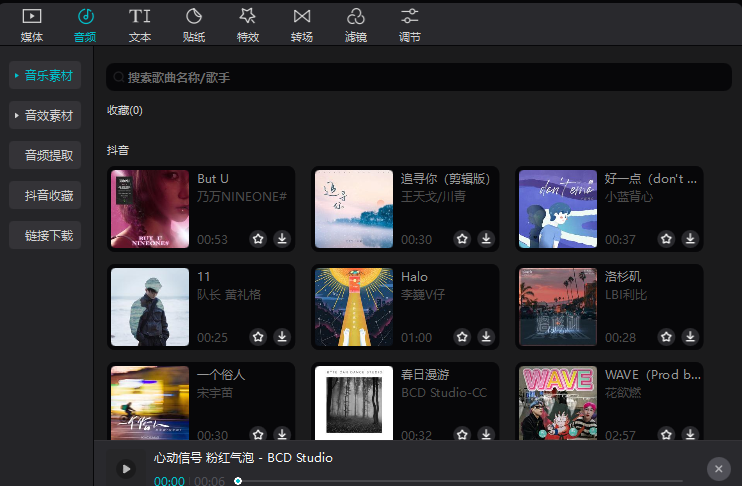Click the artist name 小蓝背心
Image resolution: width=742 pixels, height=486 pixels.
click(629, 197)
